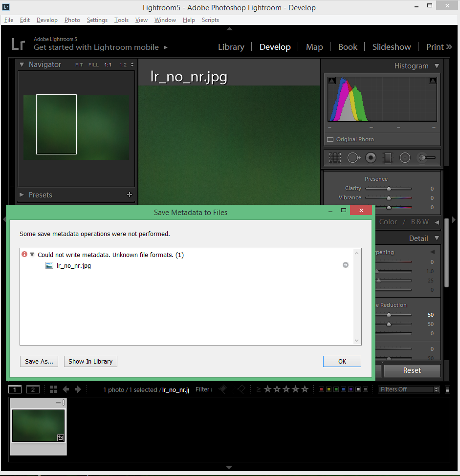Filter by five star rating

pyautogui.click(x=305, y=389)
